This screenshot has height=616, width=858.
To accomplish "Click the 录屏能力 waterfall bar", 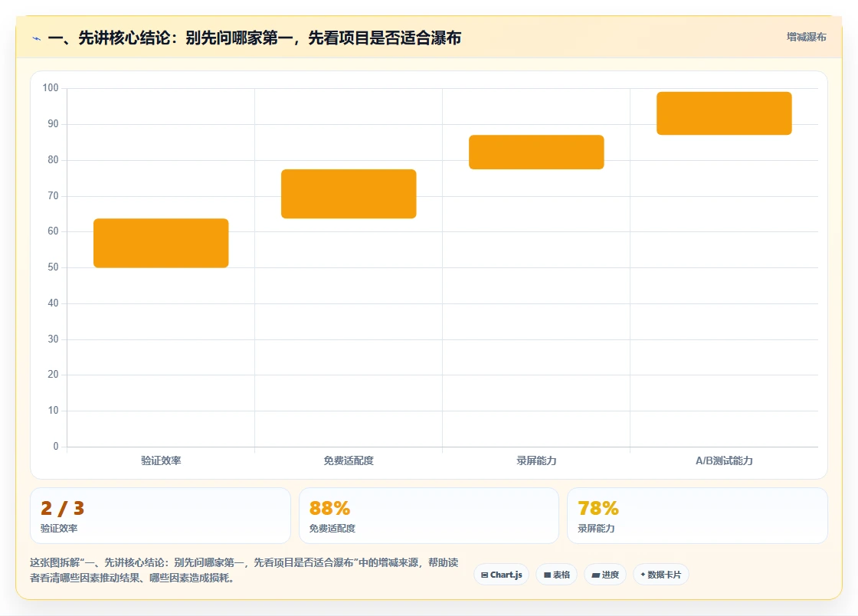I will [536, 152].
